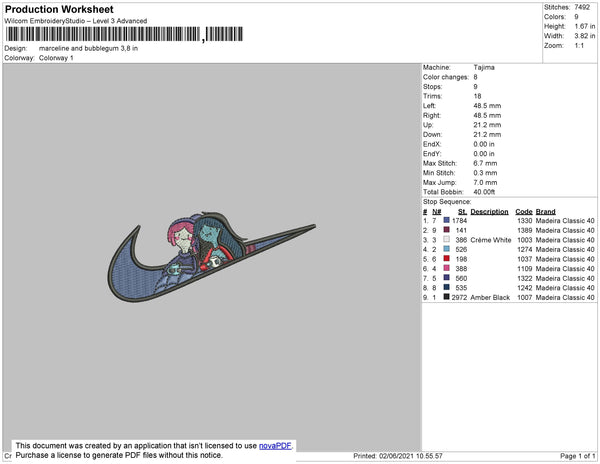Click the design name 'marceline and bubblegum 3,8 in'
Image resolution: width=600 pixels, height=464 pixels.
[88, 49]
